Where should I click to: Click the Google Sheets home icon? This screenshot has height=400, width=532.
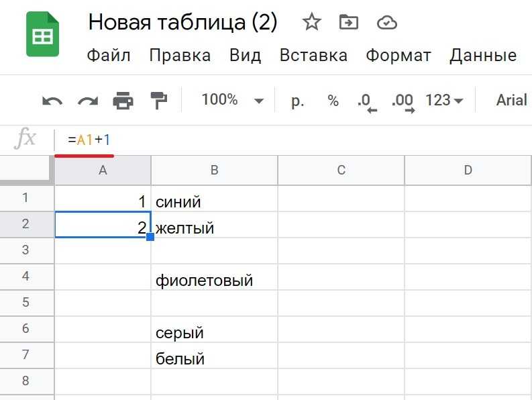[x=43, y=34]
